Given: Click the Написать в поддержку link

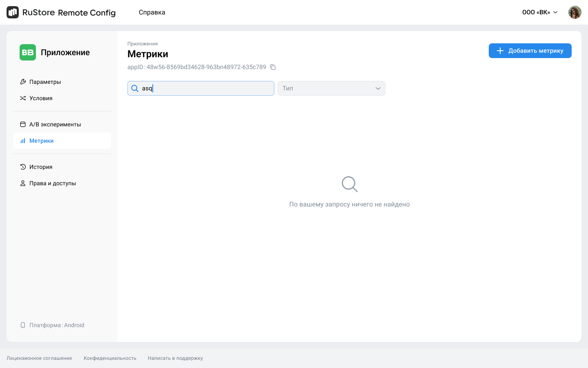Looking at the screenshot, I should 175,358.
